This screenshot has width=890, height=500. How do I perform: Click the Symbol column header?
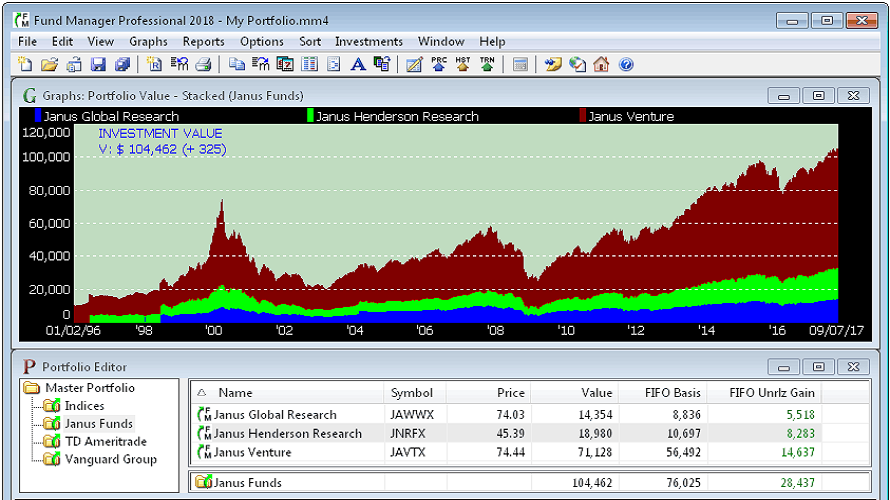coord(411,393)
